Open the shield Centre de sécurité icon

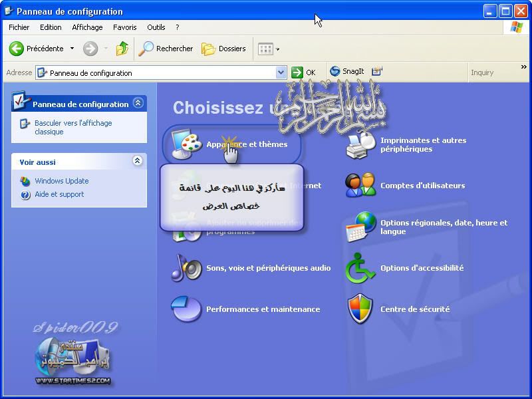pos(360,309)
